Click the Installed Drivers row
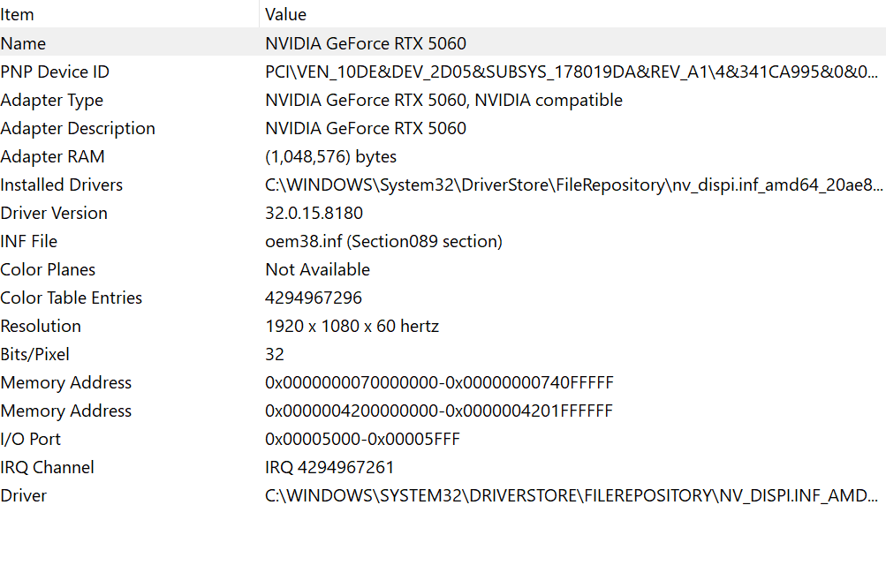 pyautogui.click(x=62, y=185)
